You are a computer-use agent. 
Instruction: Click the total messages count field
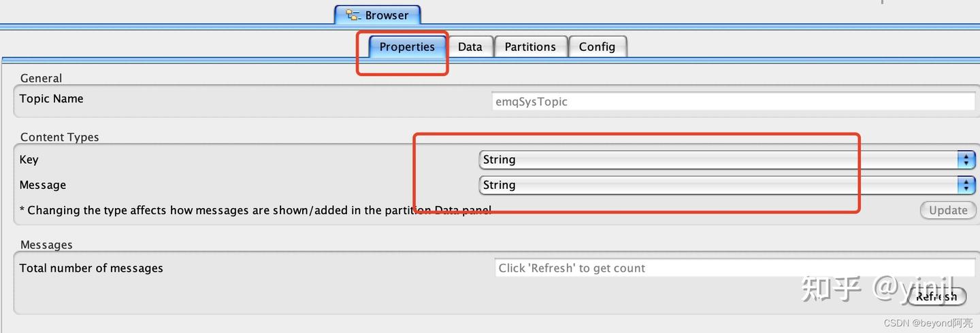pyautogui.click(x=734, y=268)
